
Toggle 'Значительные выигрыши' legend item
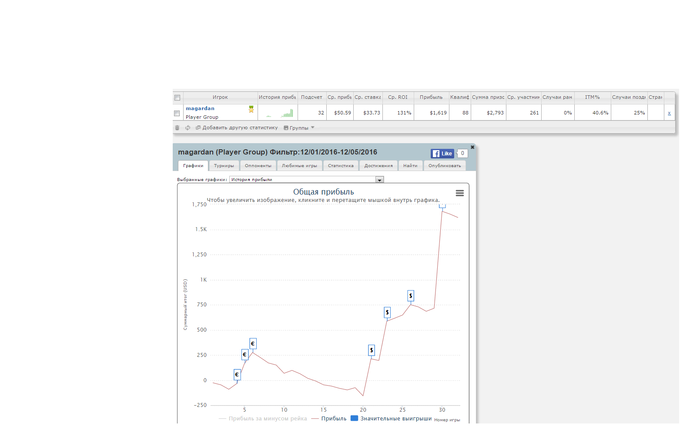click(391, 418)
